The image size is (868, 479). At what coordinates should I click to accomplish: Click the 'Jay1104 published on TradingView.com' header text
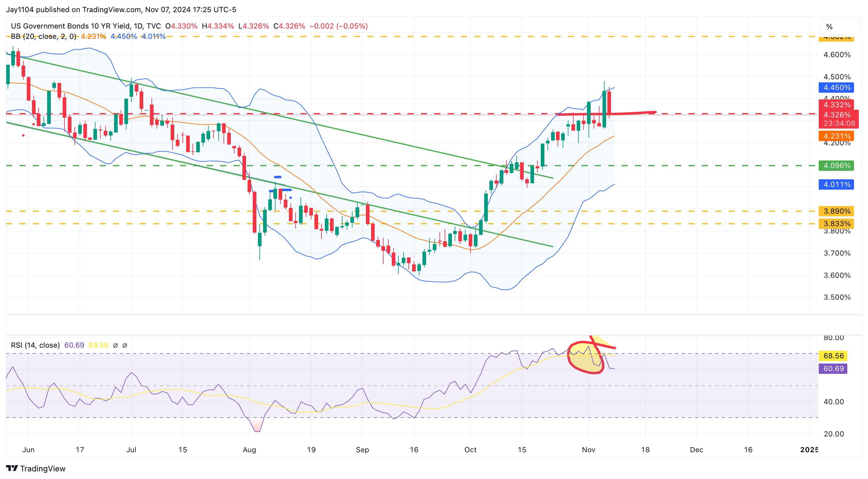pyautogui.click(x=74, y=9)
